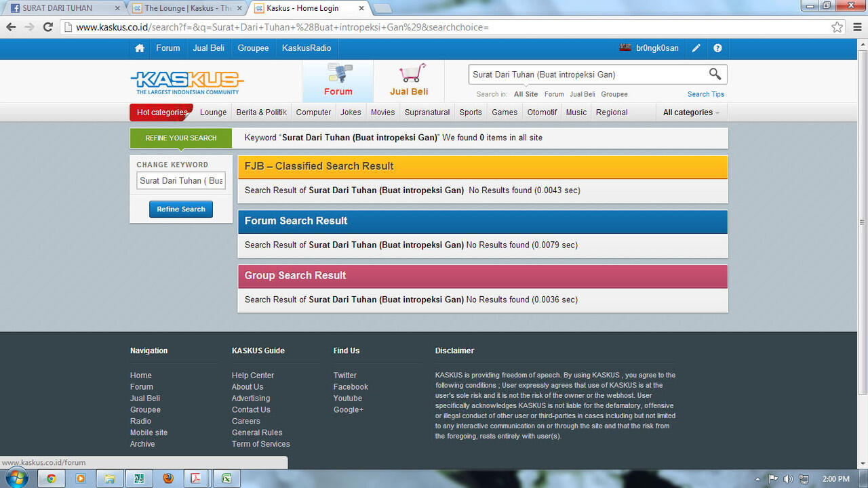Click the KASKUS logo
868x488 pixels.
pyautogui.click(x=186, y=82)
